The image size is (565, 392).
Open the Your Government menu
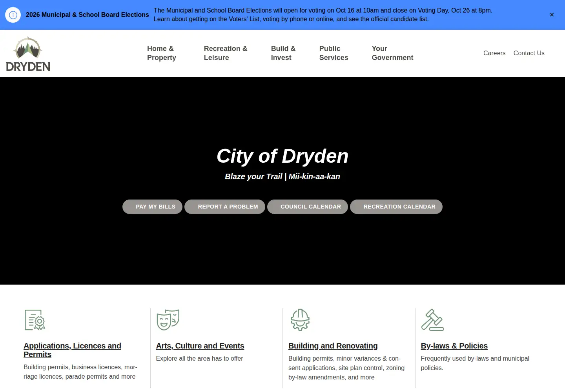[392, 53]
